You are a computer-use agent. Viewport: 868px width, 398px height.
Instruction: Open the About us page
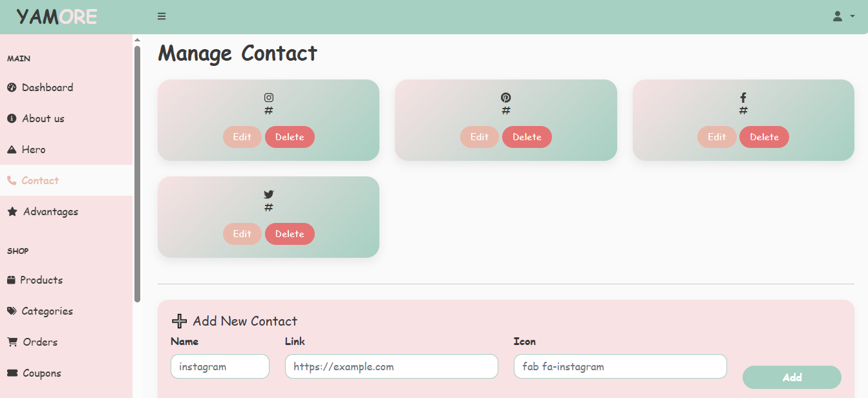[43, 119]
